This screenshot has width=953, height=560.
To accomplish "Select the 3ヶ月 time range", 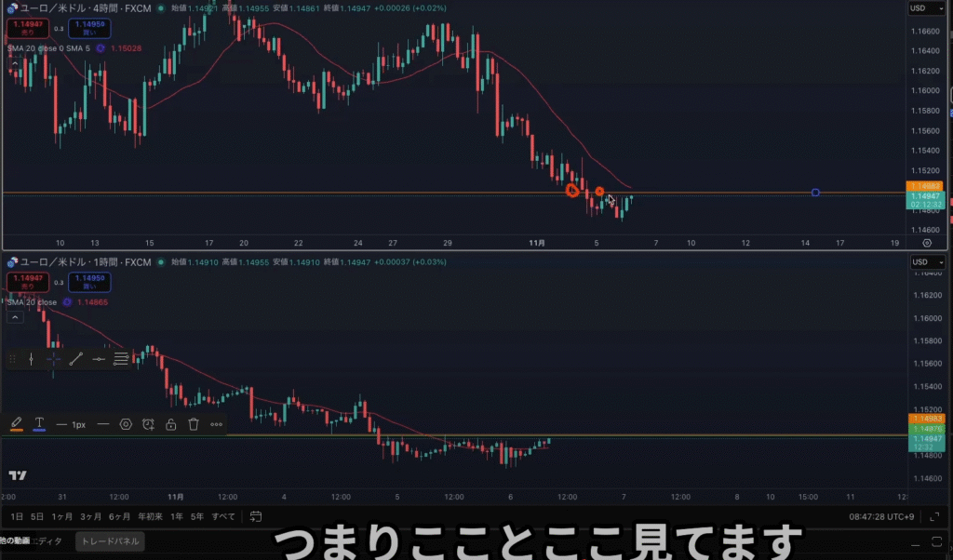I will click(90, 517).
